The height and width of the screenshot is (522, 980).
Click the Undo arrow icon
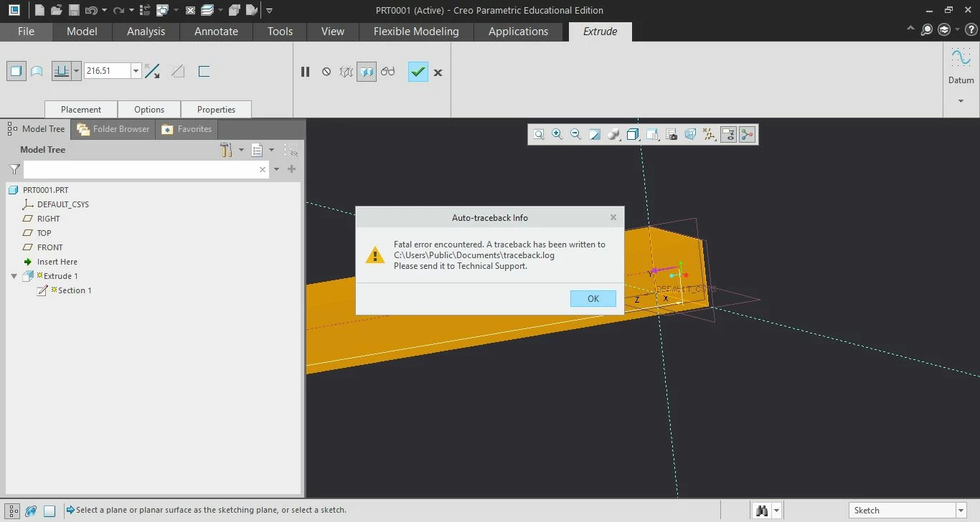(x=91, y=10)
